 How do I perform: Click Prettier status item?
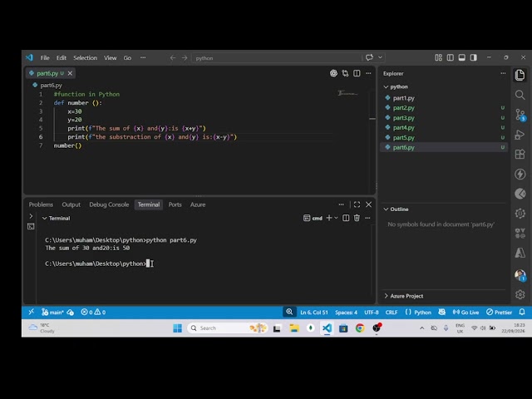(499, 313)
